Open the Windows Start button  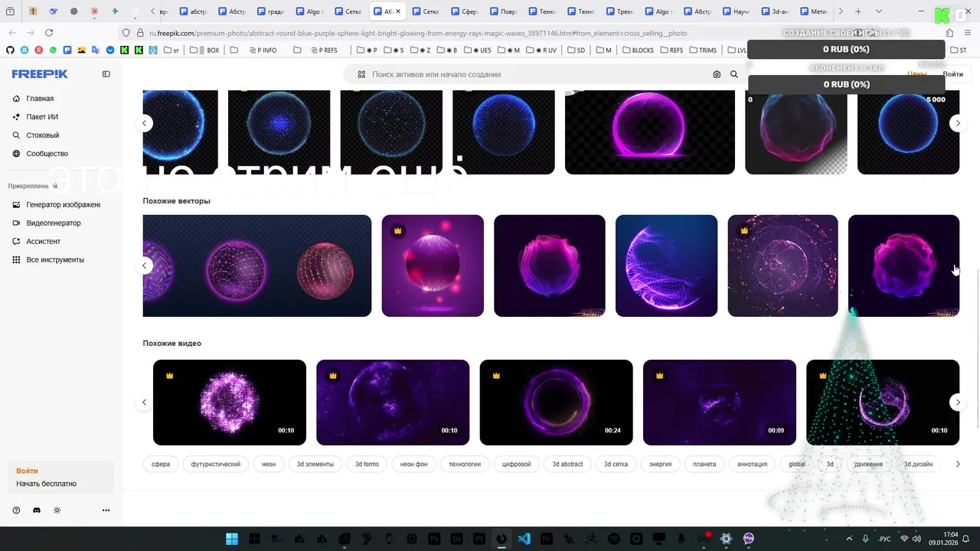[x=232, y=539]
